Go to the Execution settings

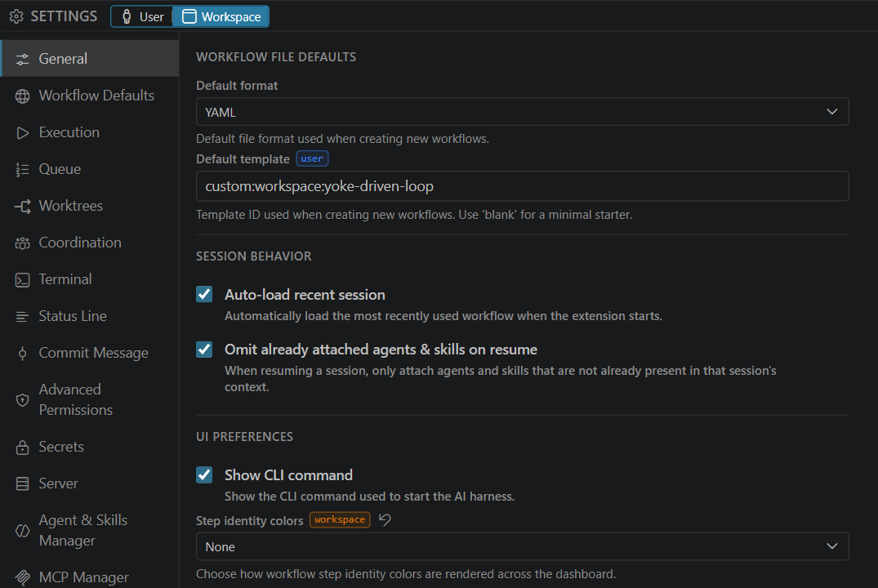pos(90,132)
